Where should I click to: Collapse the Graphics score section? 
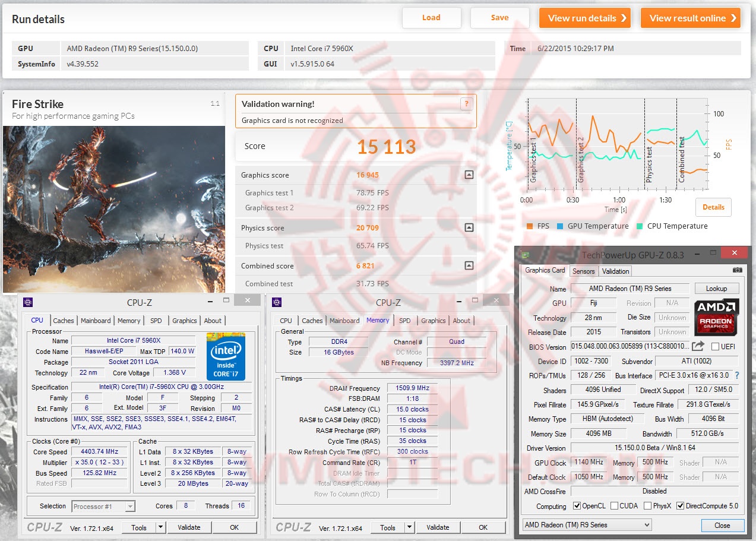[x=469, y=175]
